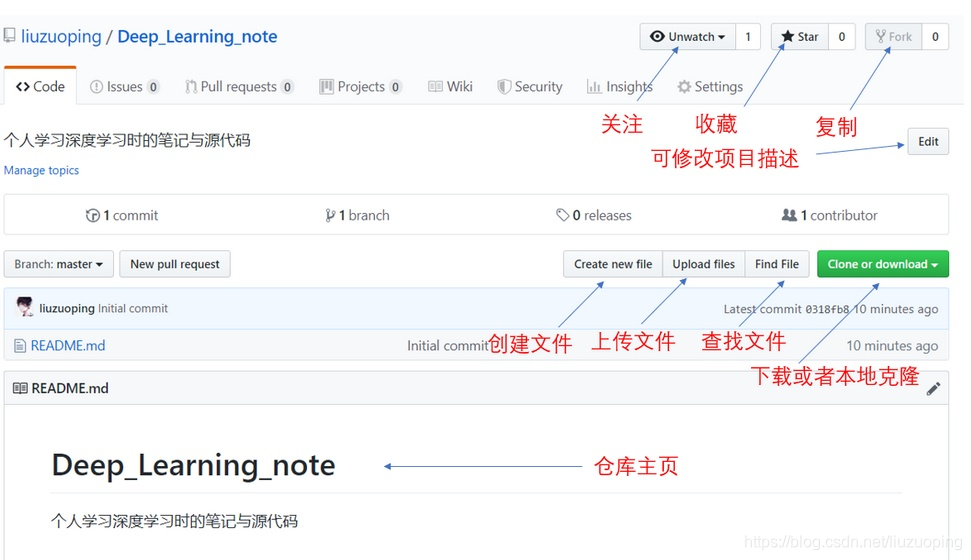Viewport: 971px width, 560px height.
Task: Click the issue circle icon on Issues tab
Action: 96,87
